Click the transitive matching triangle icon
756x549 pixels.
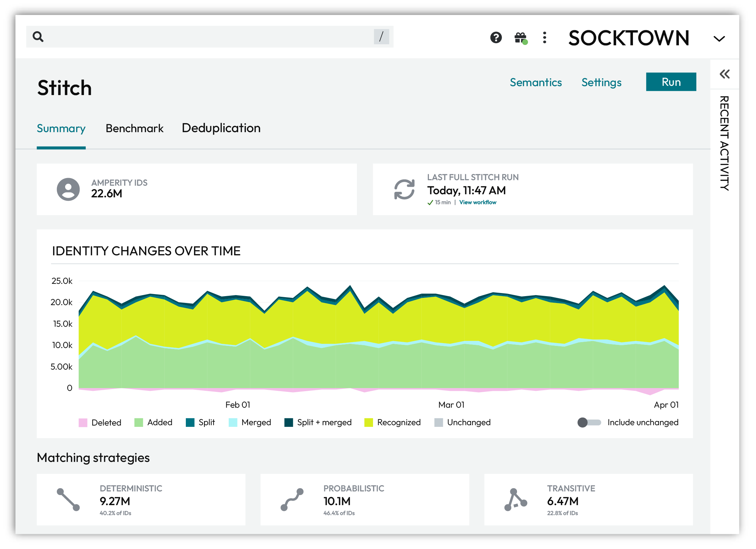pos(515,500)
